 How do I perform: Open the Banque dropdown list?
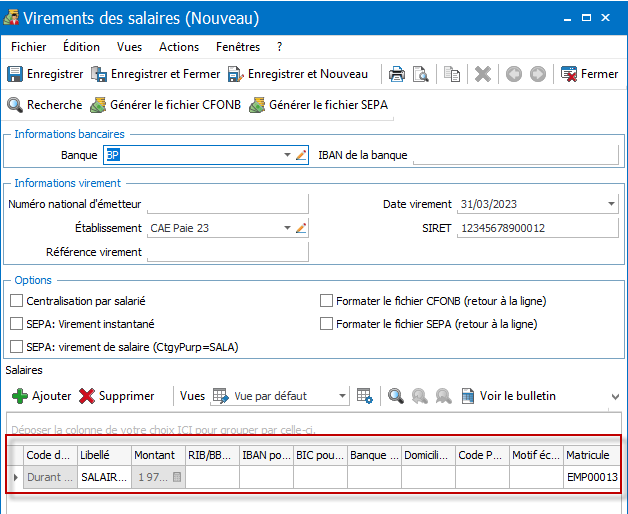coord(287,155)
